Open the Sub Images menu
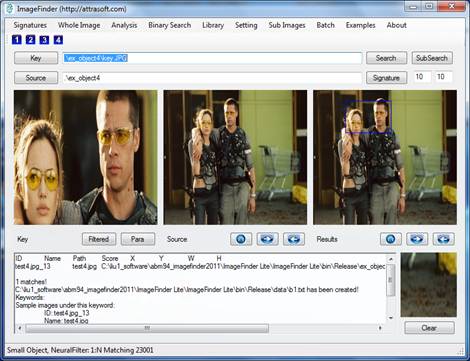The height and width of the screenshot is (361, 470). click(287, 25)
